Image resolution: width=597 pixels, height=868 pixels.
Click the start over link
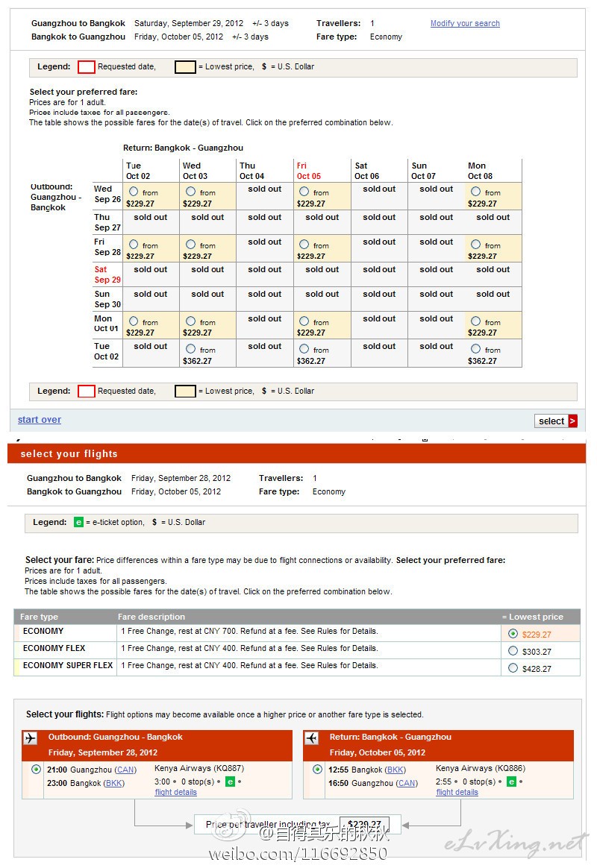40,420
